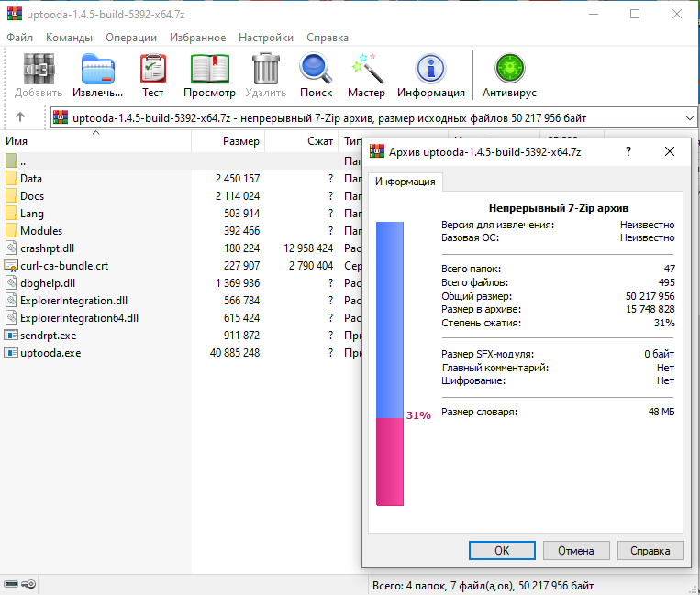Open the Поиск magnifier tool

coord(316,69)
